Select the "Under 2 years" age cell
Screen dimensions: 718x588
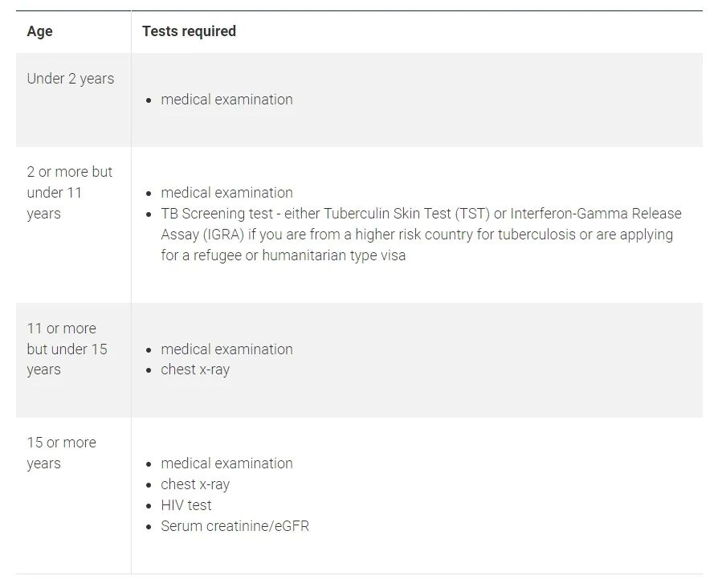click(x=71, y=79)
